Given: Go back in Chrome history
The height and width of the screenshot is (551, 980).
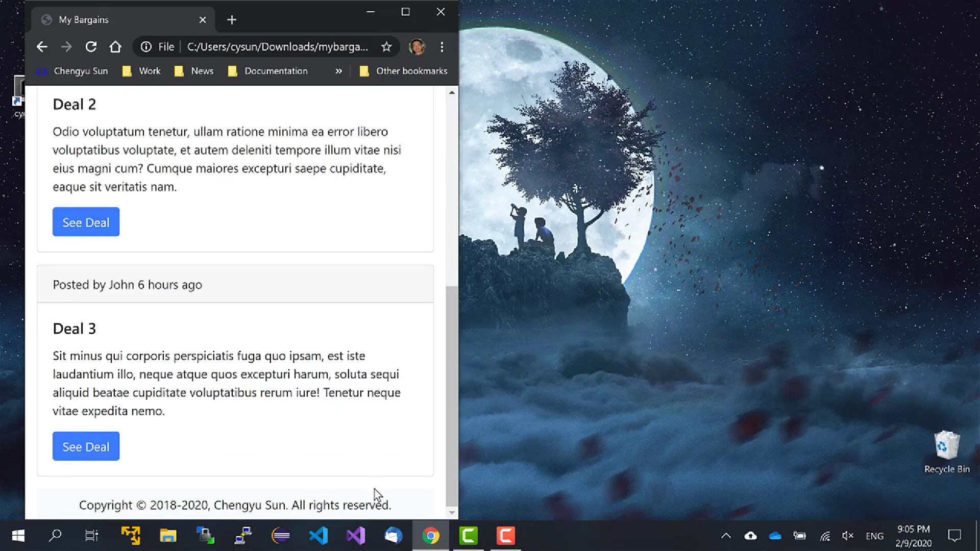Looking at the screenshot, I should point(42,47).
